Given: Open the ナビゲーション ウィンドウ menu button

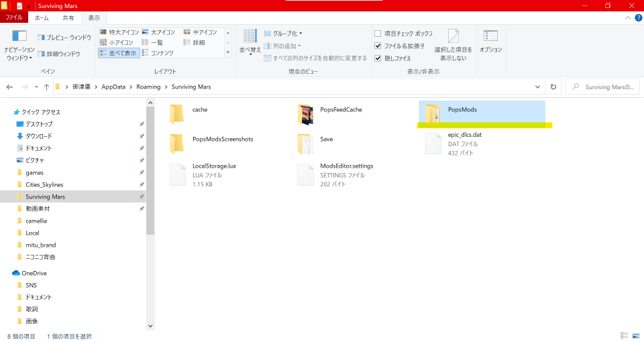Looking at the screenshot, I should coord(19,46).
